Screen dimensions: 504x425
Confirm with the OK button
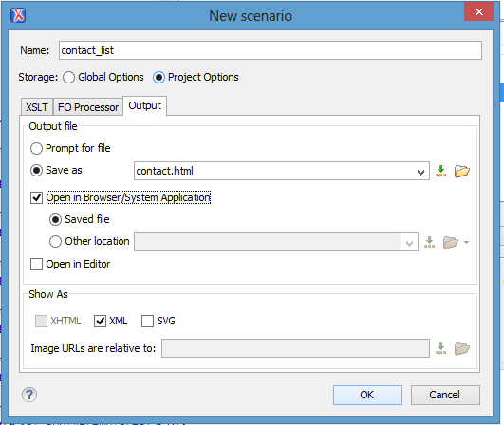pos(367,395)
